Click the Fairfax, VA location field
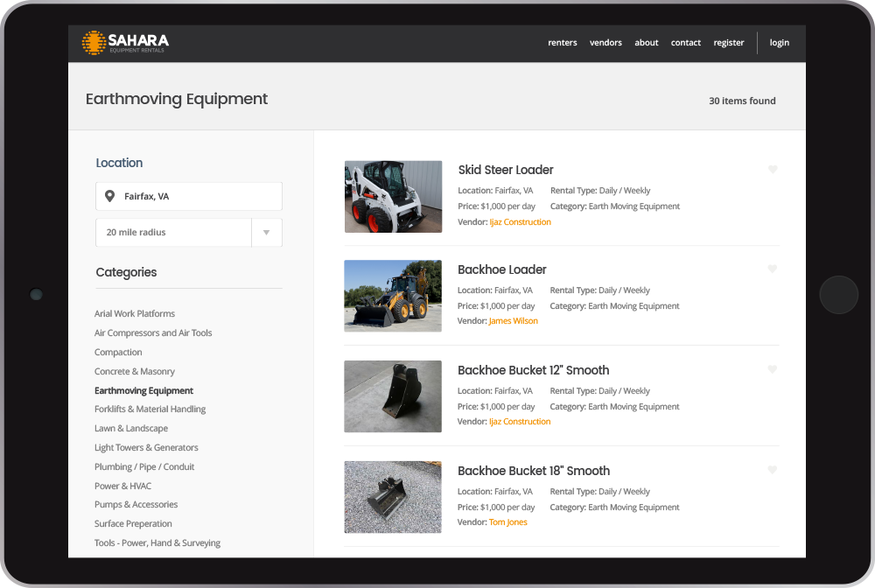 tap(197, 196)
